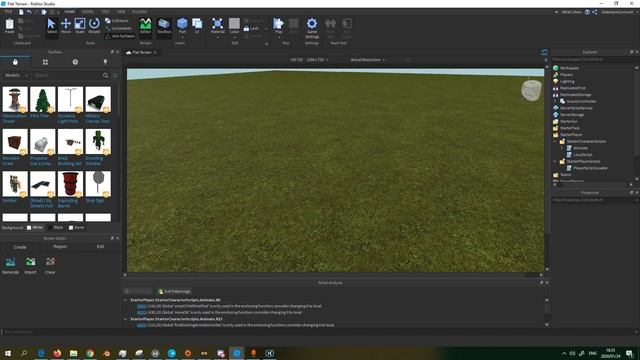Expand the GravityController item
The image size is (640, 360).
click(556, 101)
